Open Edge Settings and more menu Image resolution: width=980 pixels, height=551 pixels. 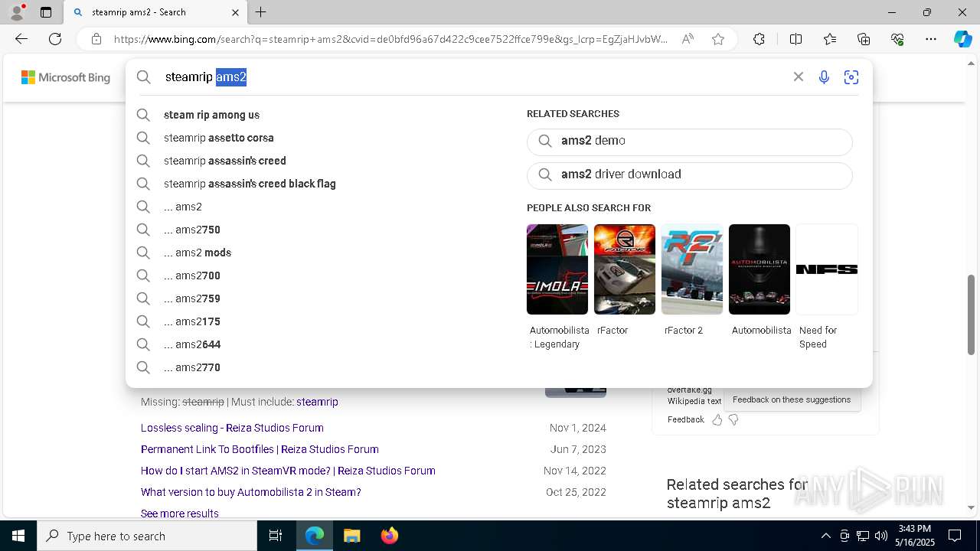coord(931,39)
